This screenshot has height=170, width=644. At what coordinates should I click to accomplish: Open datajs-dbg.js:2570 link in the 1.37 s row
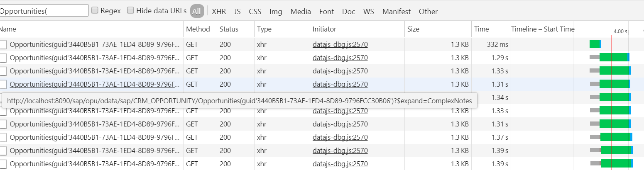pos(340,137)
